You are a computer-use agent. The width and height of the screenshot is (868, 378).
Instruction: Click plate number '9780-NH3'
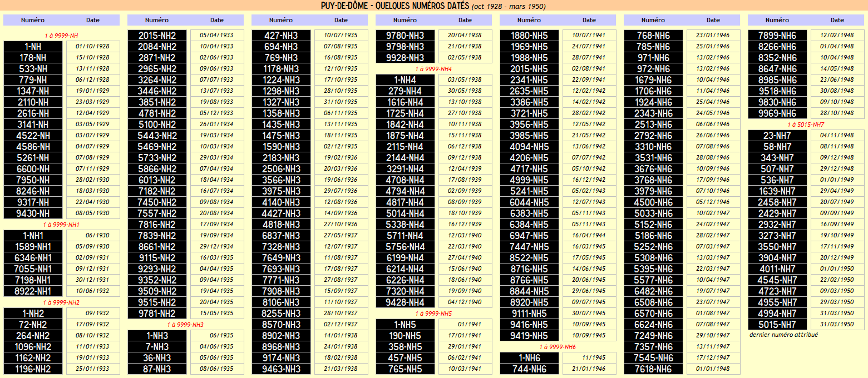coord(405,36)
